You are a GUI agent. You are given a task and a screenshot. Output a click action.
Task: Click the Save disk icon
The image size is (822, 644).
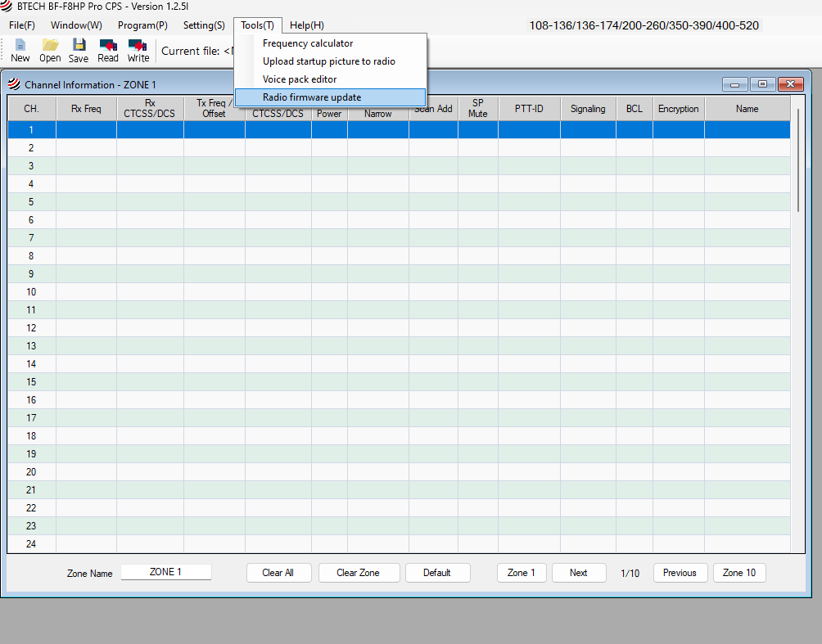tap(79, 50)
